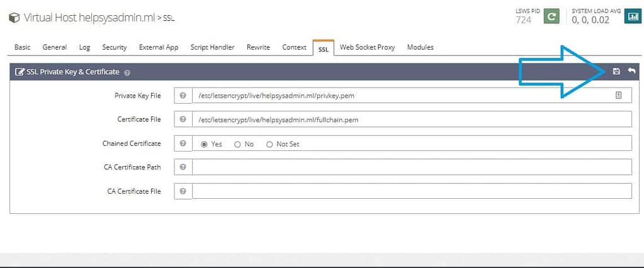The height and width of the screenshot is (268, 644).
Task: Select Not Set for Chained Certificate
Action: (269, 144)
